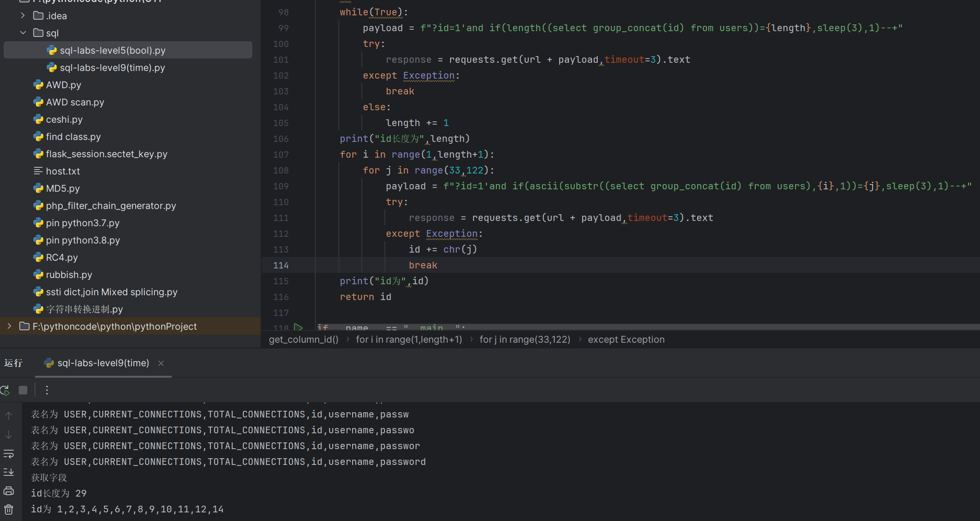The image size is (980, 521).
Task: Collapse the sql folder in project tree
Action: click(23, 33)
